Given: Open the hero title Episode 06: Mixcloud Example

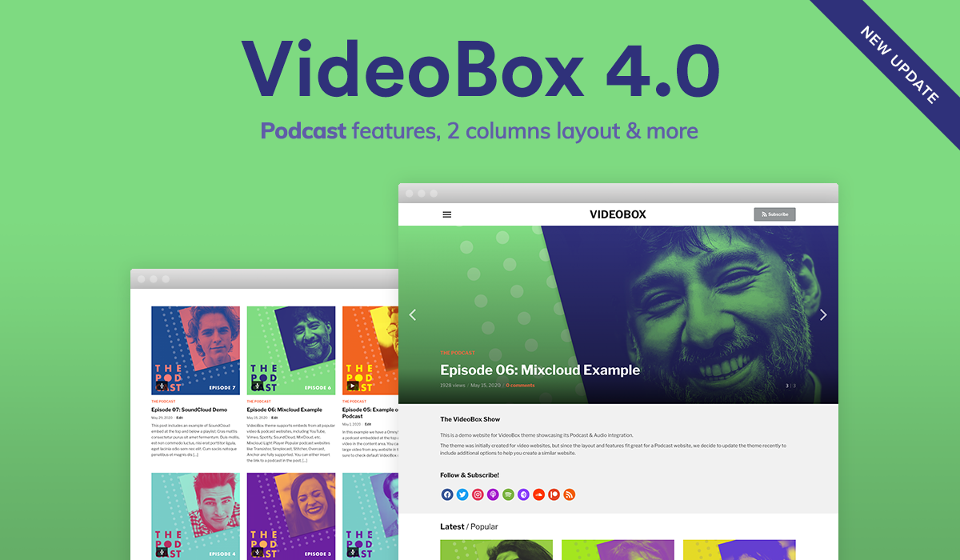Looking at the screenshot, I should 540,370.
